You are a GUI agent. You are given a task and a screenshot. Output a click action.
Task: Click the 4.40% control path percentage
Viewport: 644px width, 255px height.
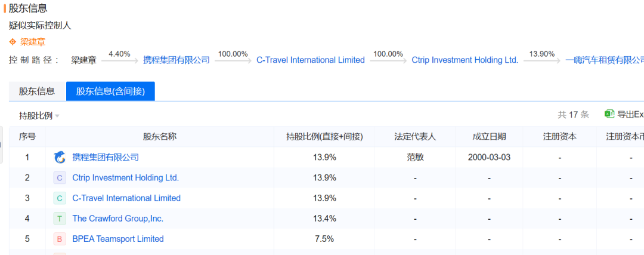coord(119,54)
